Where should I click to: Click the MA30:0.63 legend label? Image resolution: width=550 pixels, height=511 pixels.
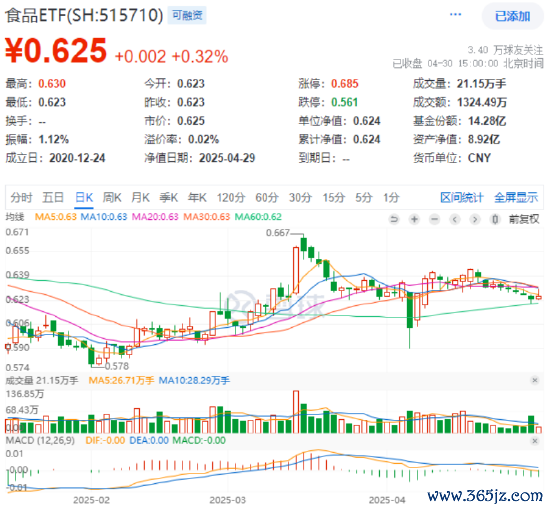click(207, 217)
